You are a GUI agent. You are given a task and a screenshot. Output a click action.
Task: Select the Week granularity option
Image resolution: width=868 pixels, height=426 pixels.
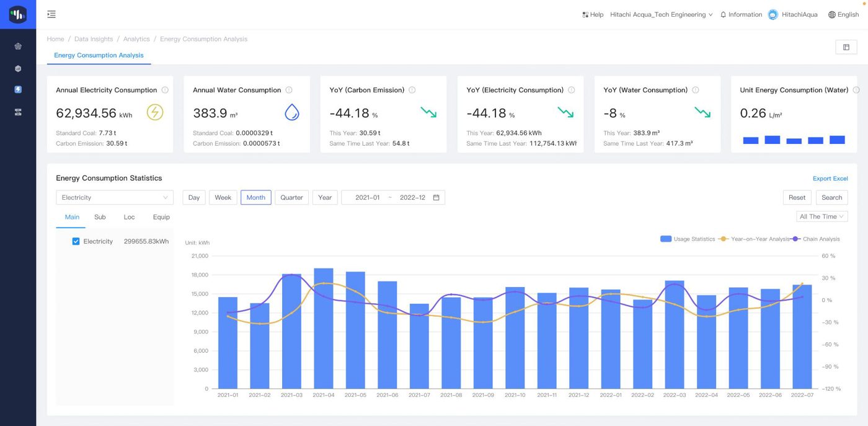tap(223, 198)
